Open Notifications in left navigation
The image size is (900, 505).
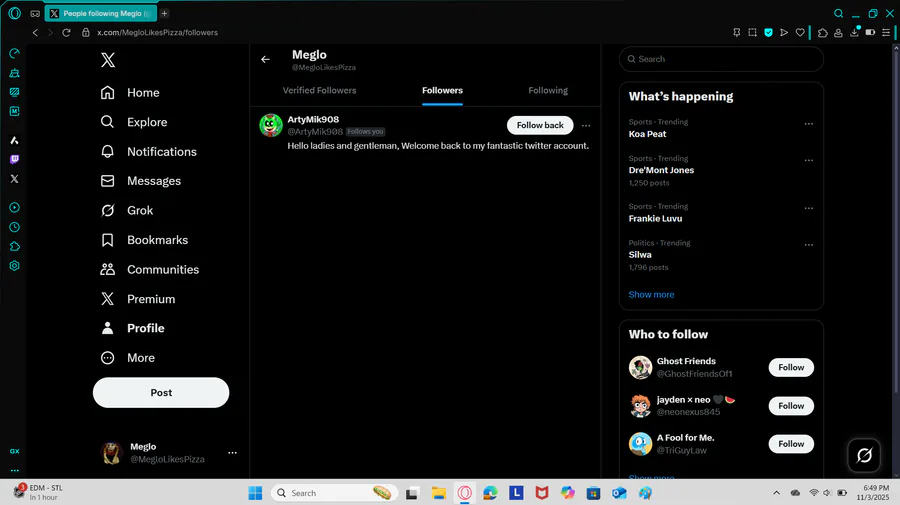coord(148,152)
